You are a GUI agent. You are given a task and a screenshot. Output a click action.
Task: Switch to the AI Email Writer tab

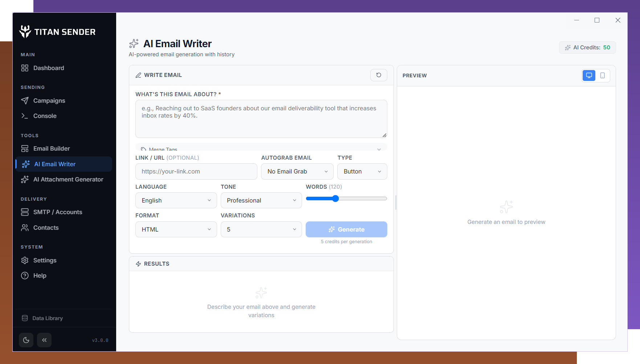(x=55, y=164)
